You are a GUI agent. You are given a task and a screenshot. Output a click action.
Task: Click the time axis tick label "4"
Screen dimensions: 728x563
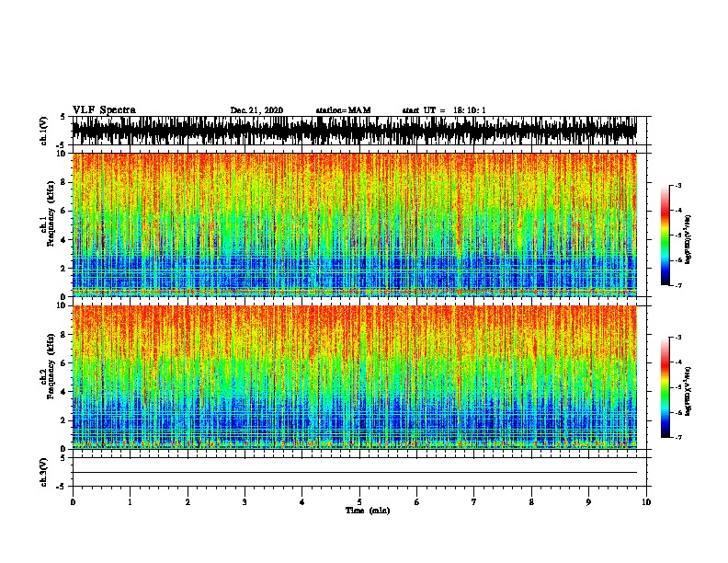(301, 502)
